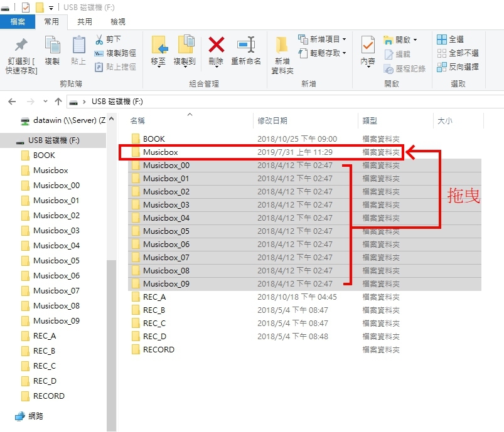The height and width of the screenshot is (432, 504).
Task: Click the Edit (編輯) icon
Action: coord(389,55)
